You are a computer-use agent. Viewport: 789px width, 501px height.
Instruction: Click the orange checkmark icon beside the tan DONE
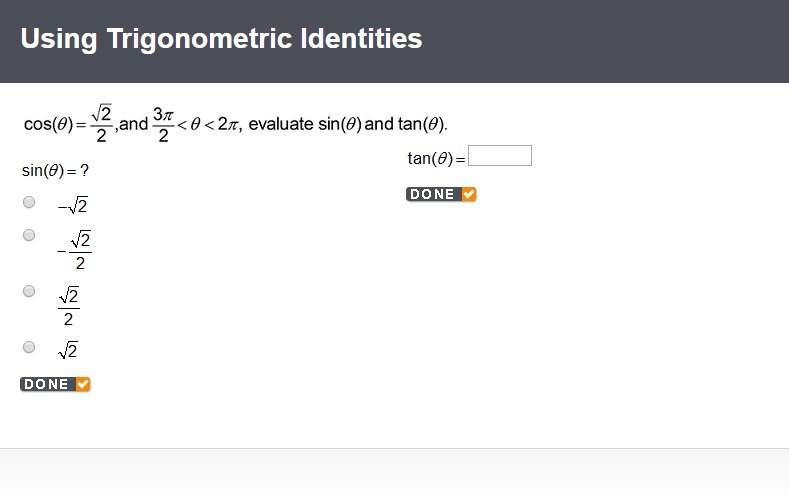click(x=469, y=194)
